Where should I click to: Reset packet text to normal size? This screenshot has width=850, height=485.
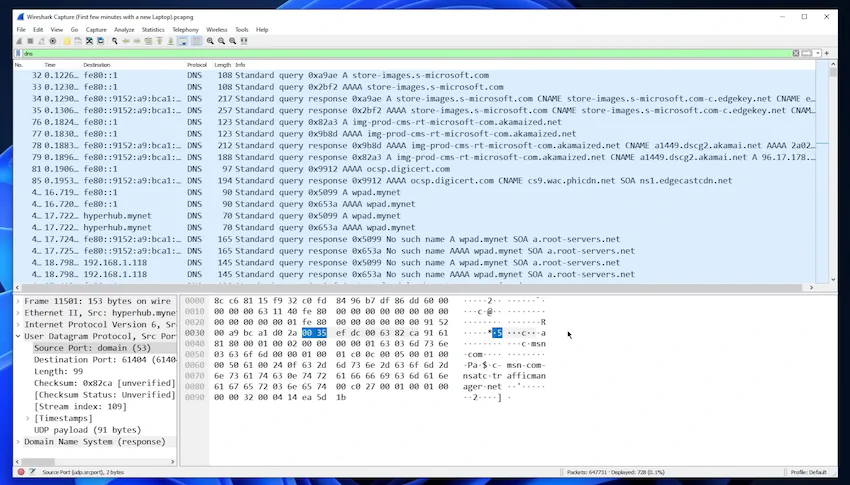233,41
